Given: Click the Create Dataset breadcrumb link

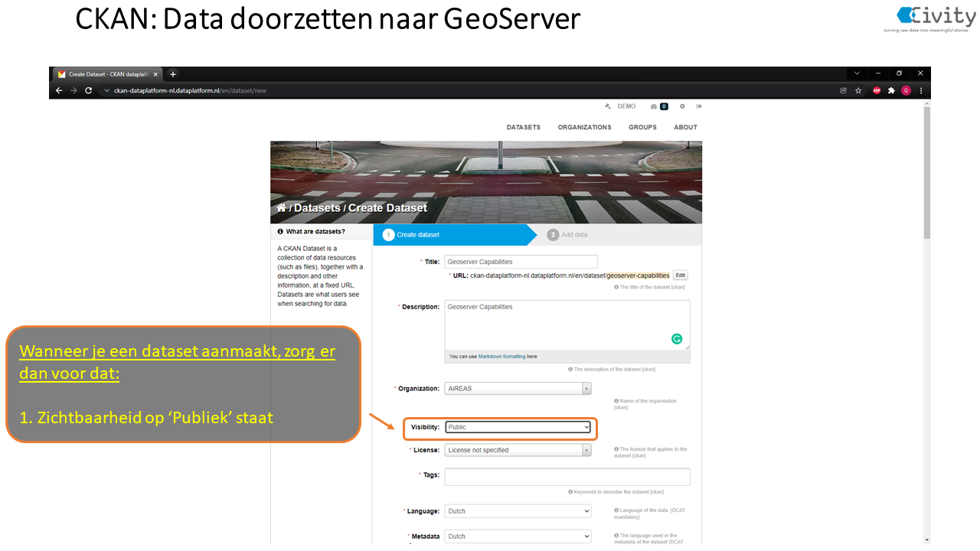Looking at the screenshot, I should click(388, 207).
